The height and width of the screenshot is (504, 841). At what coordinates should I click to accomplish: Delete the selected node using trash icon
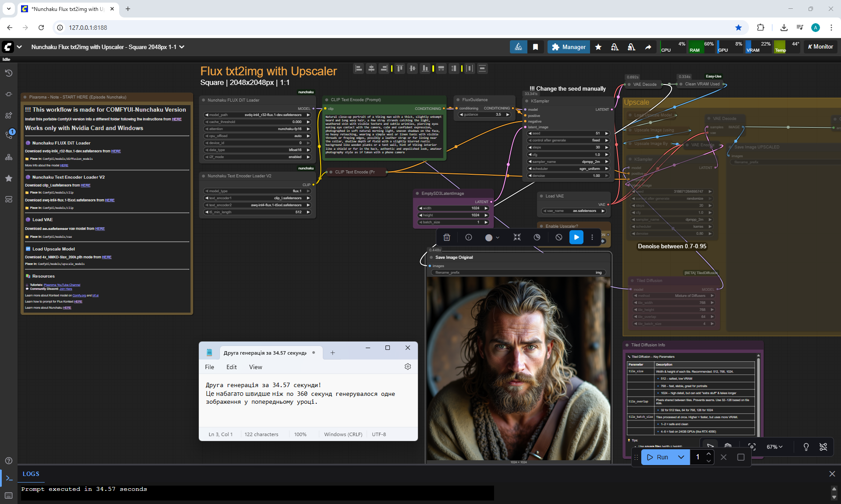tap(447, 237)
